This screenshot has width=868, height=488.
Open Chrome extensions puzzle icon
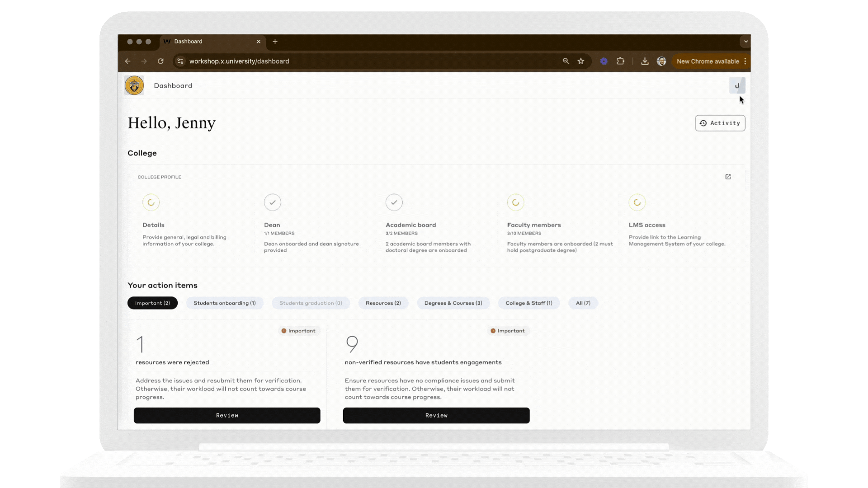[x=621, y=61]
